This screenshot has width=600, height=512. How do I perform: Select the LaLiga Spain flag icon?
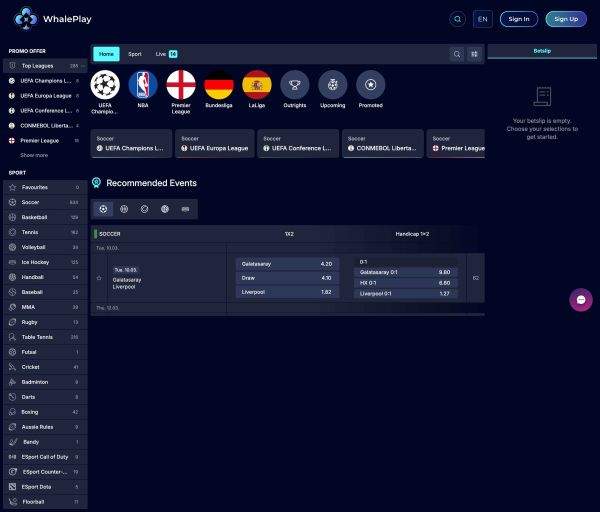pyautogui.click(x=257, y=85)
